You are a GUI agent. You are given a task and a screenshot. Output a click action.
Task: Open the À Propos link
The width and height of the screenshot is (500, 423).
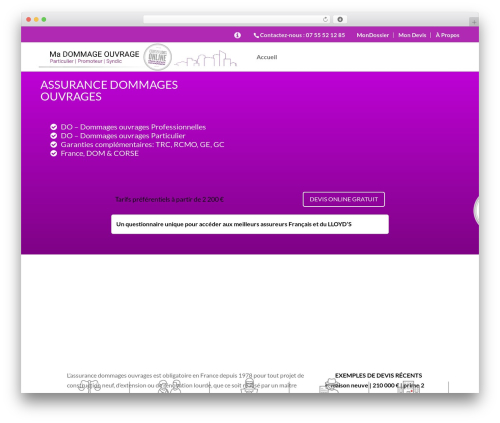[x=447, y=35]
